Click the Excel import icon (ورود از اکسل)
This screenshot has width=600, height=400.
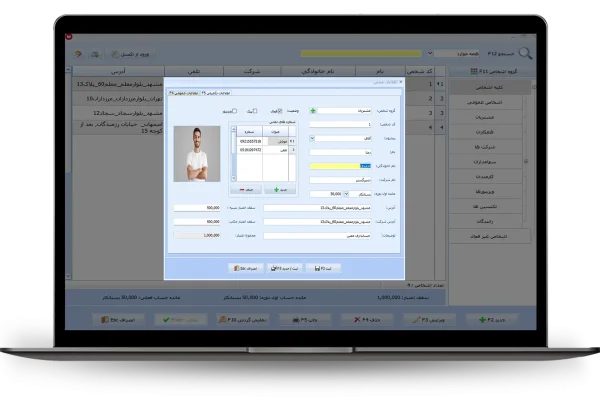pos(114,54)
